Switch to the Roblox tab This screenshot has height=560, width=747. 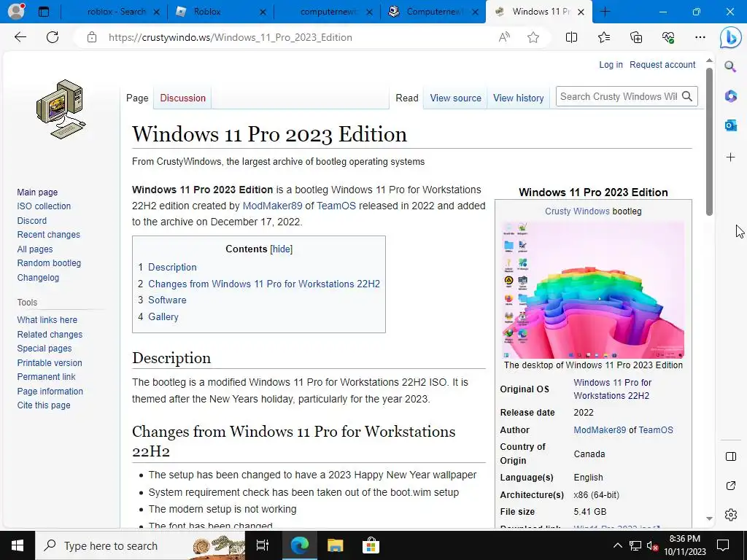221,12
